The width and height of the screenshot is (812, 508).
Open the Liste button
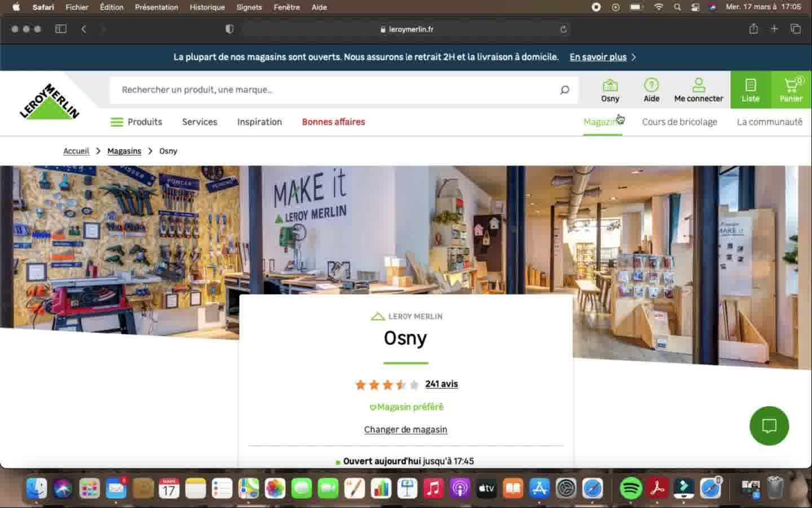pyautogui.click(x=751, y=90)
